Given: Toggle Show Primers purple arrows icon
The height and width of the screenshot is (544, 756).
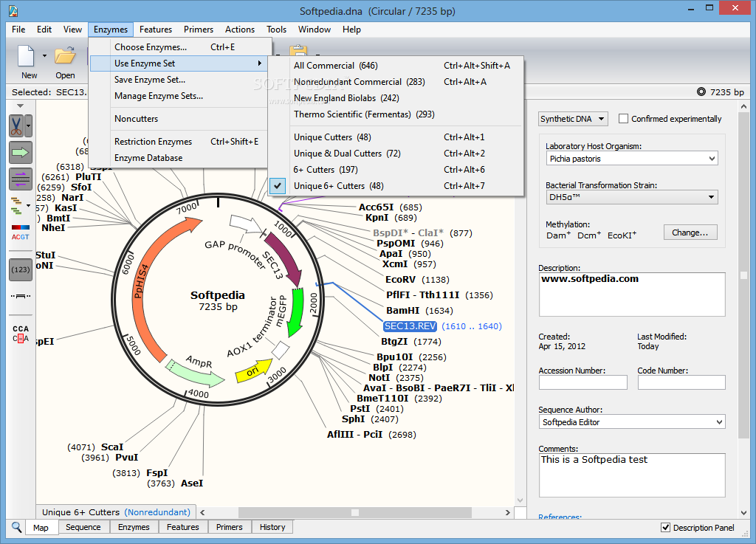Looking at the screenshot, I should [20, 179].
